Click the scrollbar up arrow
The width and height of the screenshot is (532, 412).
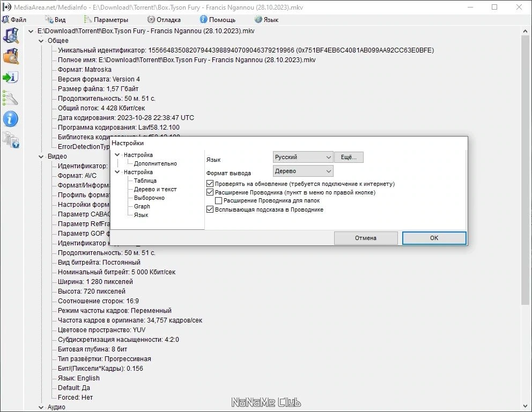[525, 31]
